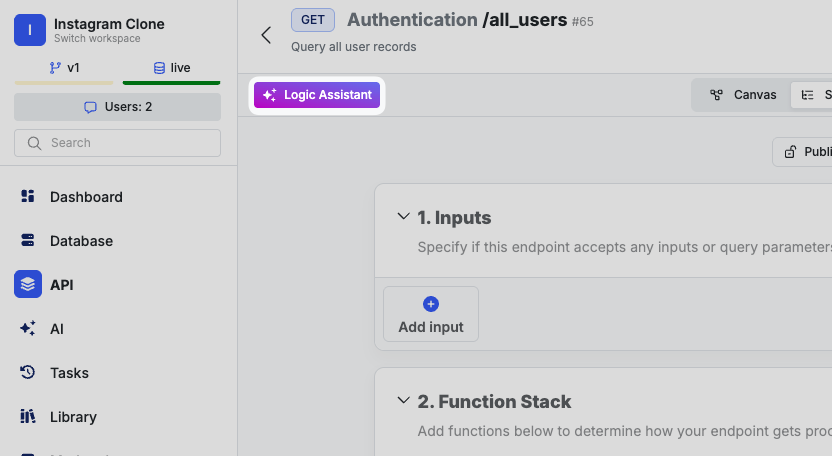Click the GET method badge
This screenshot has width=832, height=456.
click(x=312, y=20)
